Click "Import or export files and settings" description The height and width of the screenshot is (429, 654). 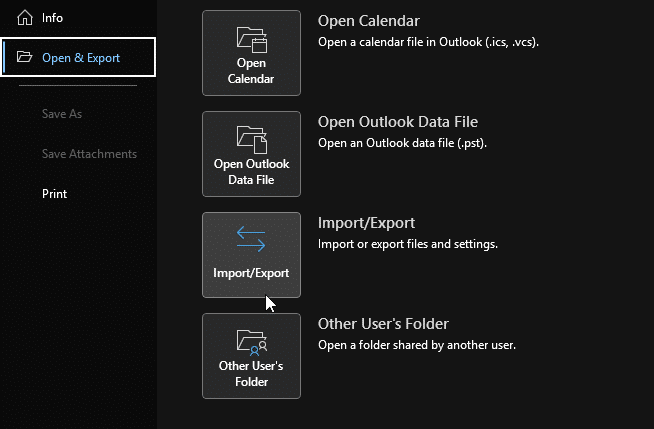[407, 245]
